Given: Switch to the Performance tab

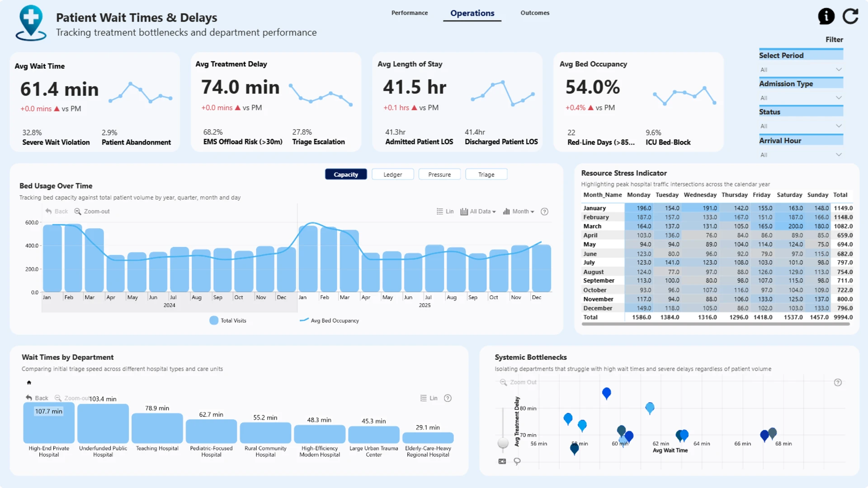Looking at the screenshot, I should 410,13.
